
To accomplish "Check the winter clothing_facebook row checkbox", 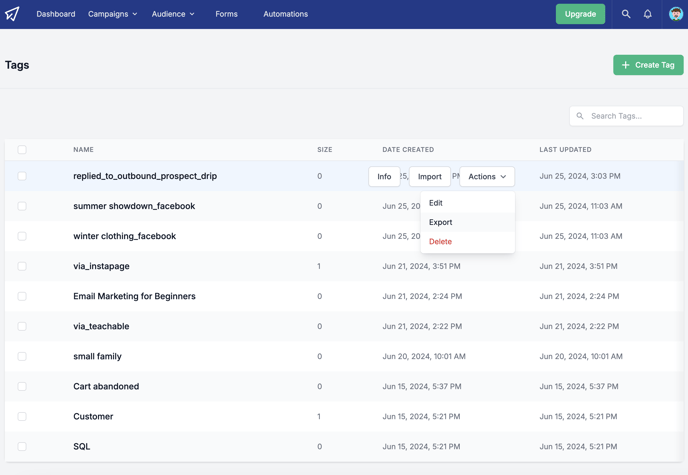I will [22, 236].
